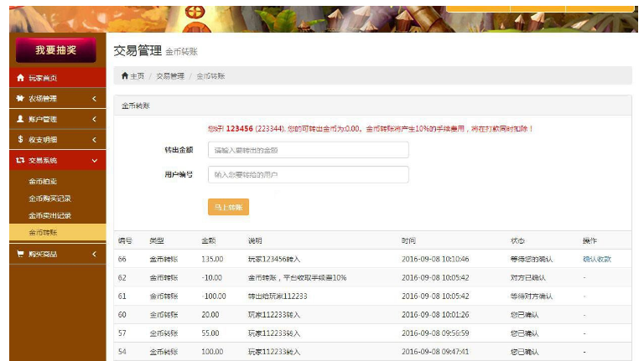Click timestamp 2016-09-08 10:10:46
Image resolution: width=644 pixels, height=361 pixels.
point(435,259)
